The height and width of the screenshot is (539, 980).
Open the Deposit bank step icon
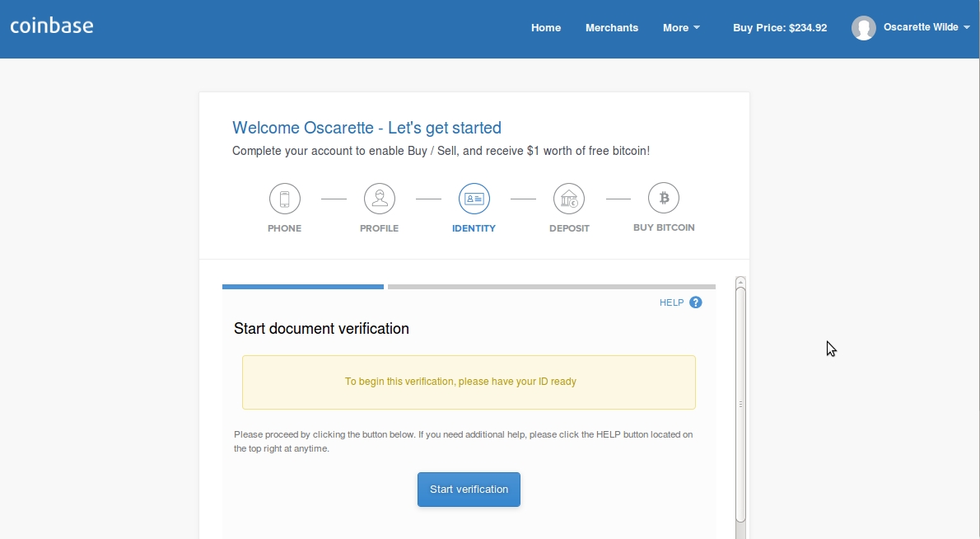[569, 199]
